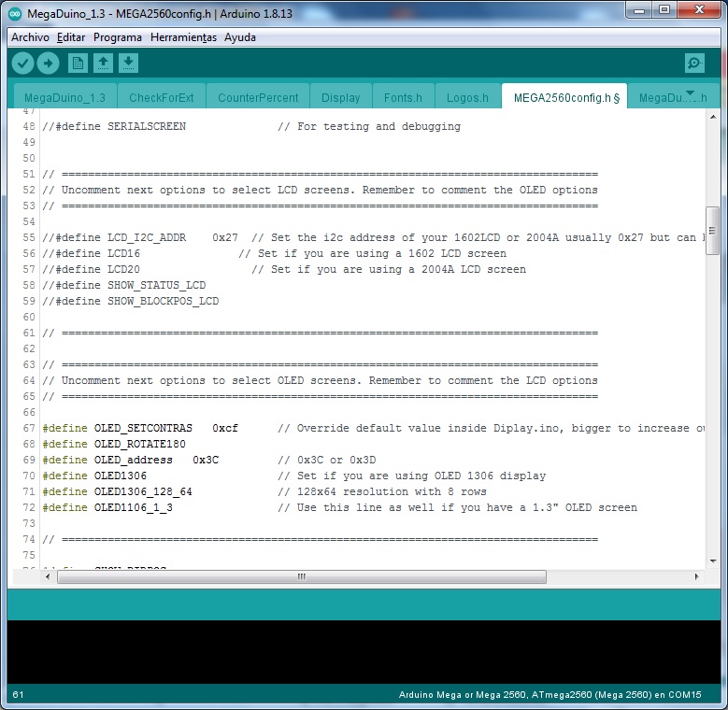Save the sketch with the Save icon
Screen dimensions: 728x710
pyautogui.click(x=129, y=64)
